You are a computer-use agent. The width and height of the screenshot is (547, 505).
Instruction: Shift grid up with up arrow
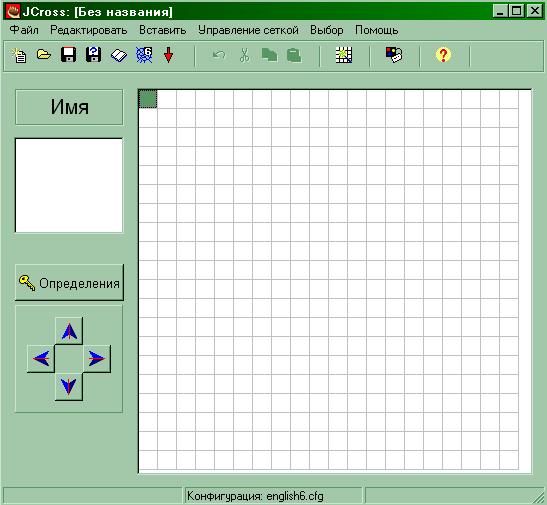point(69,331)
